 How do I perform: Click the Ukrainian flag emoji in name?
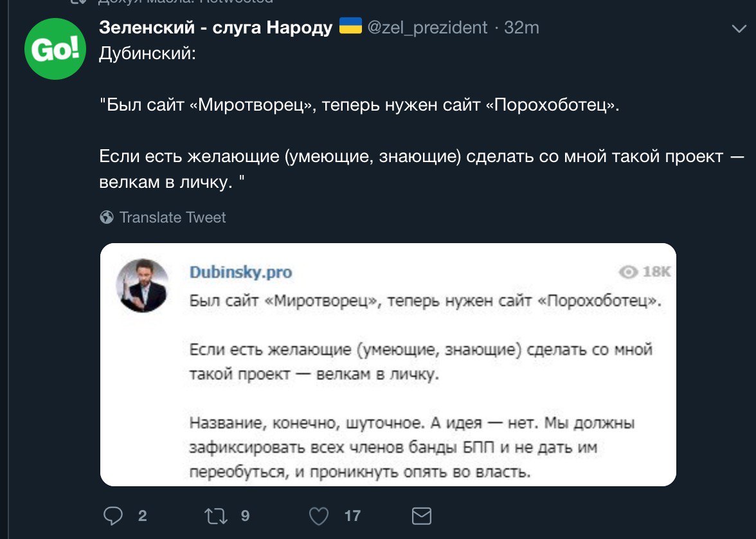coord(350,26)
